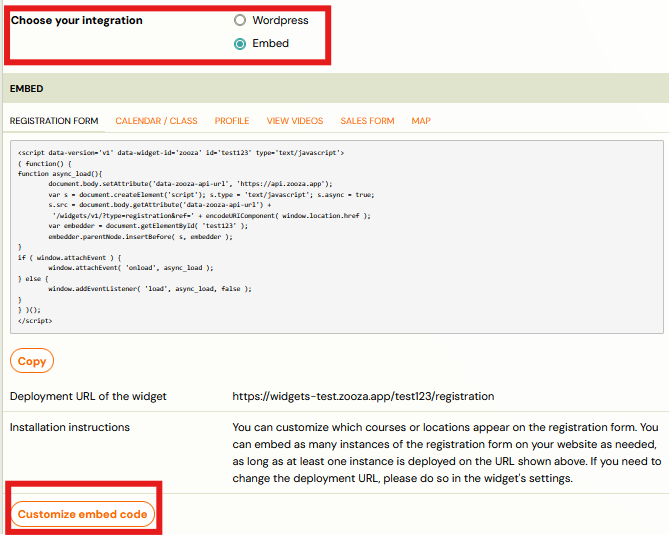Click the Copy button
Screen dimensions: 669x535
click(x=32, y=361)
